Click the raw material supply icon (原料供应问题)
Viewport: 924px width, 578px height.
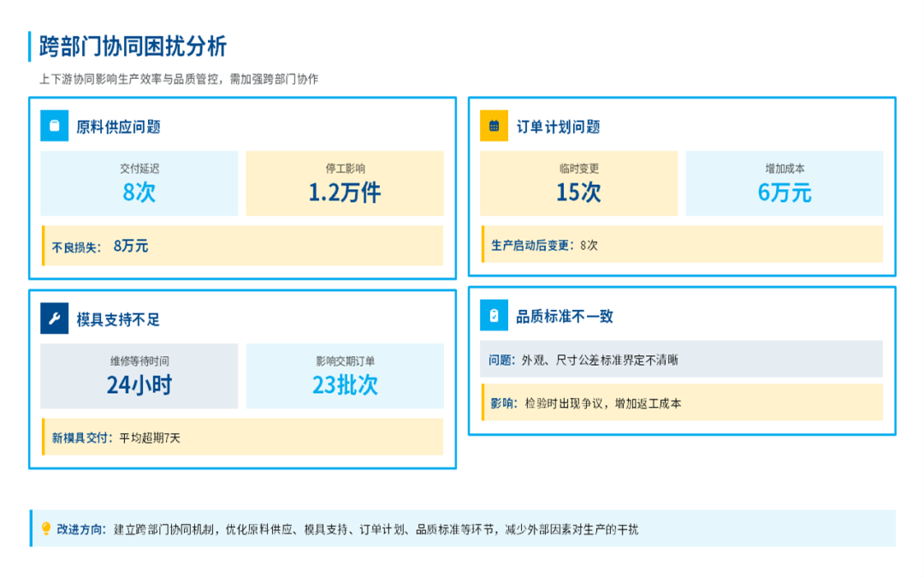point(55,127)
